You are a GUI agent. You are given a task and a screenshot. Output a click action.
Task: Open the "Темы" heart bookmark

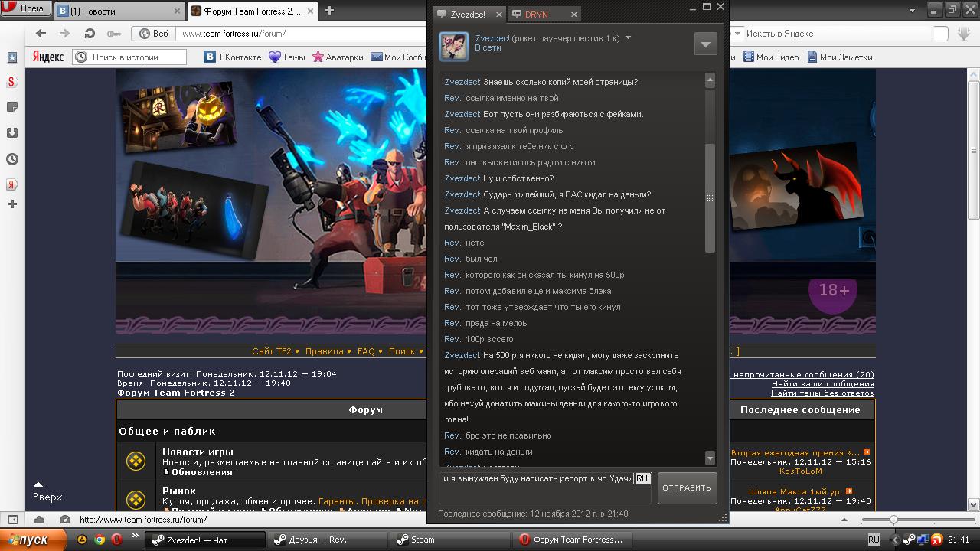pos(287,57)
